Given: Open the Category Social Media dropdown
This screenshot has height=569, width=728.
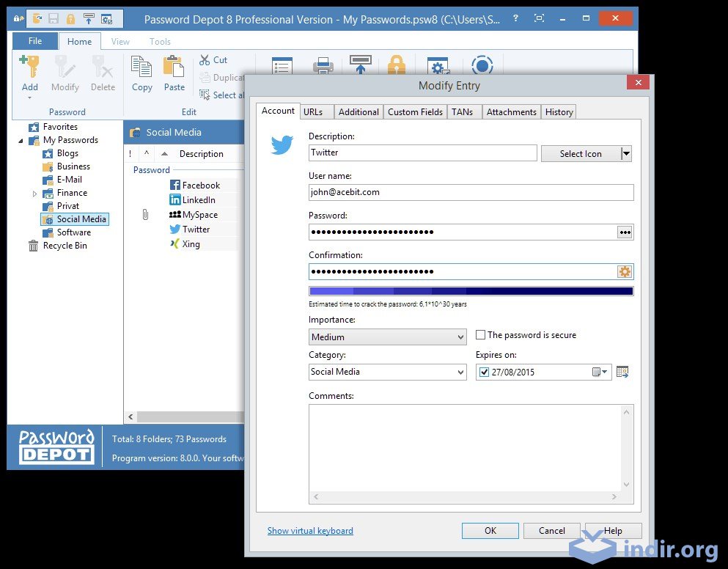Looking at the screenshot, I should 460,372.
